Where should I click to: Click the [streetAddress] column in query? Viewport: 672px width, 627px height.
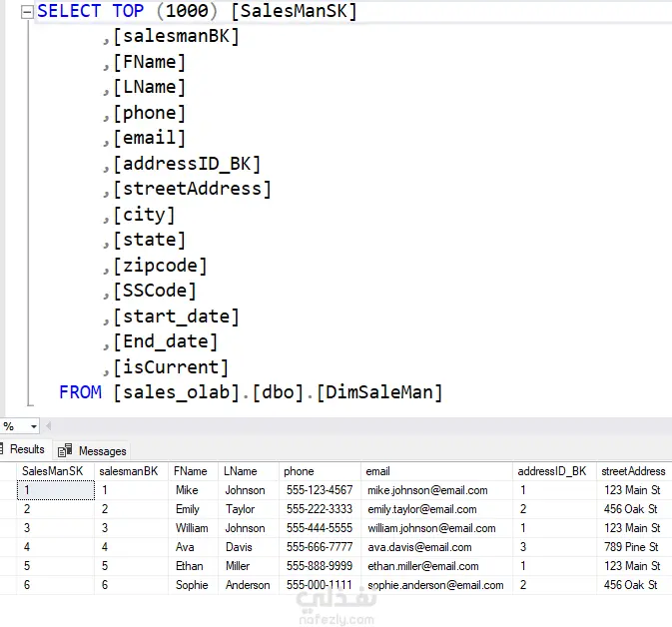click(x=192, y=189)
